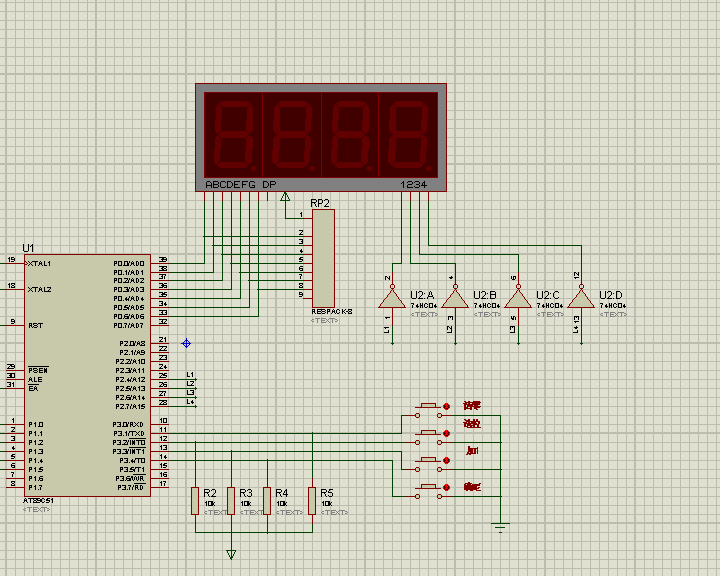The image size is (720, 576).
Task: Select the push button wired to P3.1/TXD
Action: [x=428, y=410]
